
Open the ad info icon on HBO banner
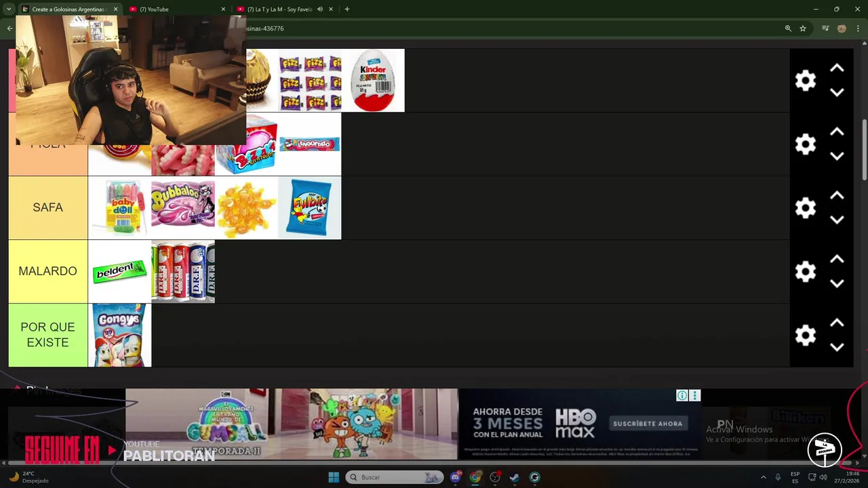[682, 396]
